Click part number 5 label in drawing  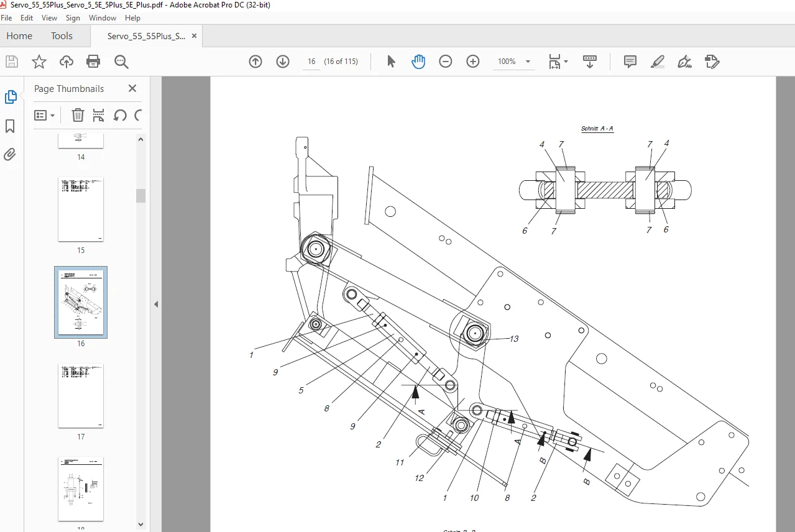tap(301, 390)
